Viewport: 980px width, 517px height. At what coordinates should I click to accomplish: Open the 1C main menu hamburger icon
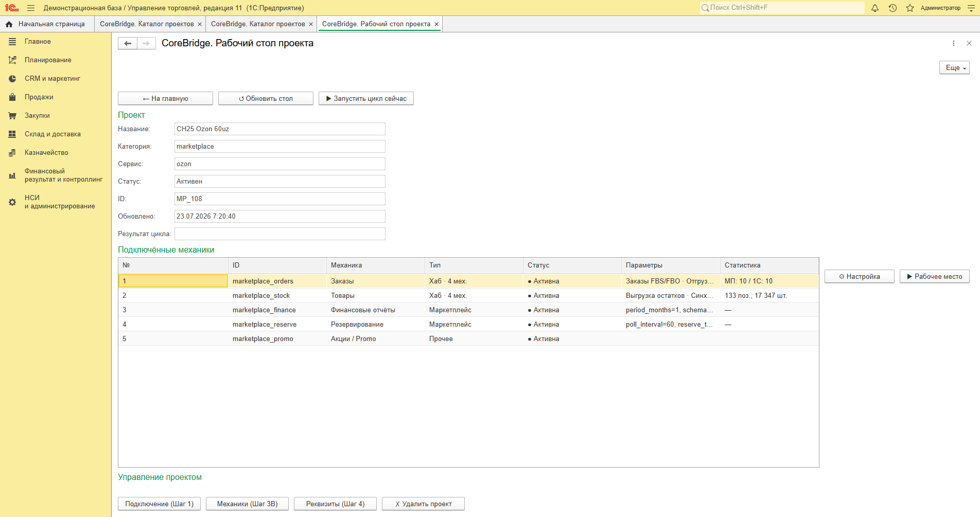click(x=31, y=8)
